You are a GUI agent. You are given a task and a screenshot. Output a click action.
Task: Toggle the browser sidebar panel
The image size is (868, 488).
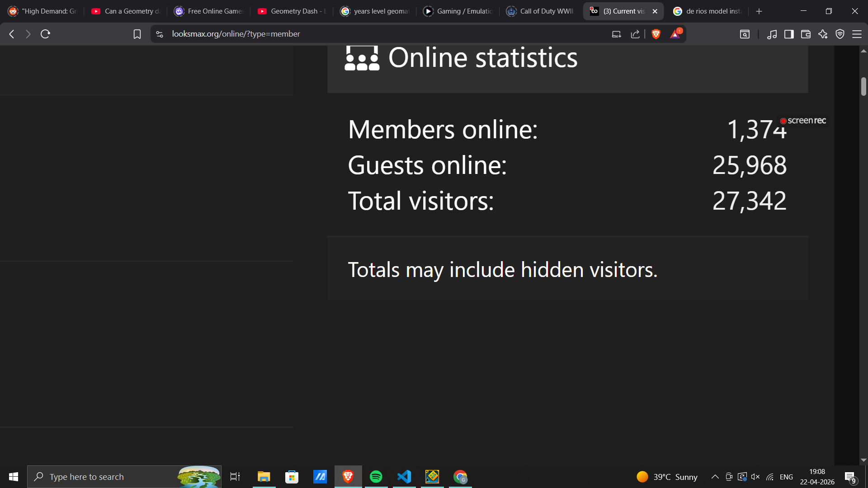pos(789,34)
